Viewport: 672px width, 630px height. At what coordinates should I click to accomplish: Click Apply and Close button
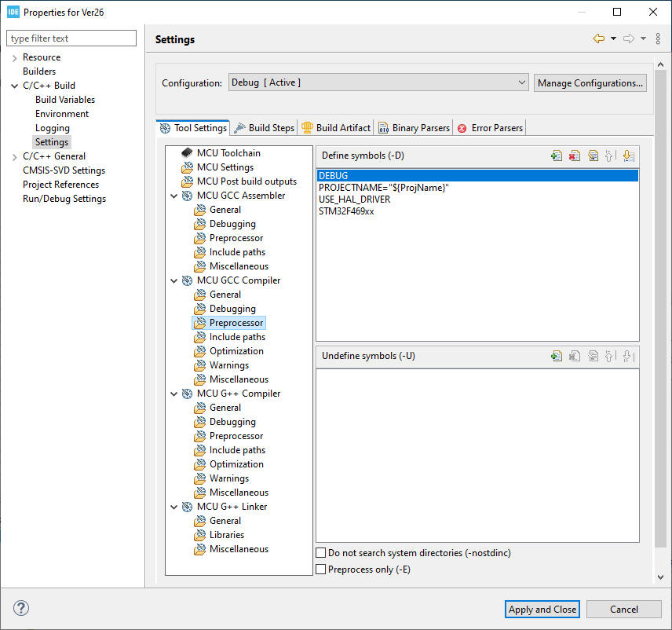click(542, 609)
